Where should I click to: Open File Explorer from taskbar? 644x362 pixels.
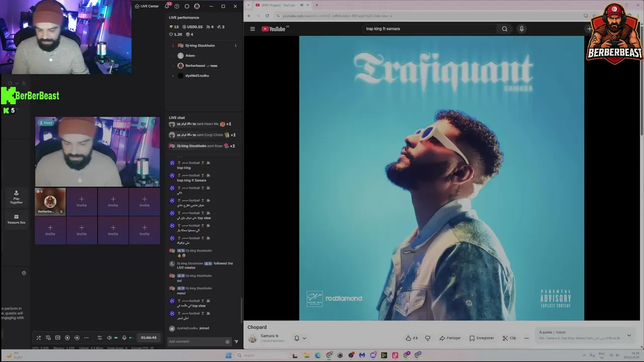click(x=306, y=355)
